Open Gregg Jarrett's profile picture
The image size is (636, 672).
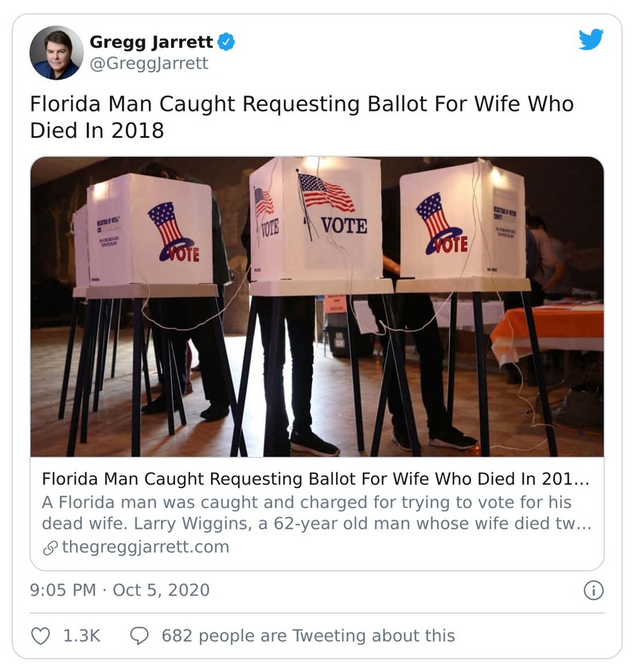(57, 53)
